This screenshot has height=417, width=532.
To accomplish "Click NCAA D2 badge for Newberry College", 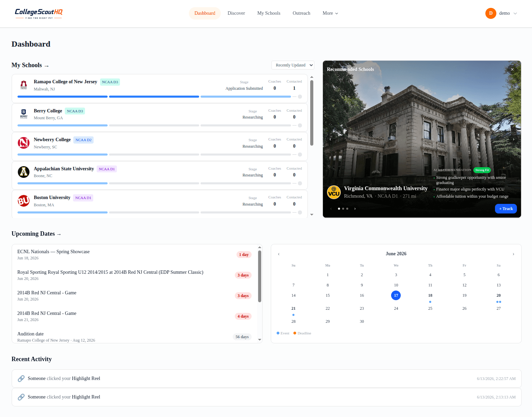I will coord(84,140).
